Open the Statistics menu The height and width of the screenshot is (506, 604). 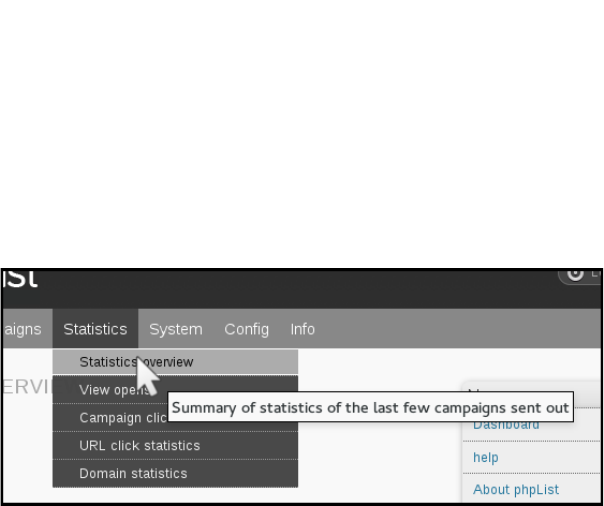(x=96, y=329)
